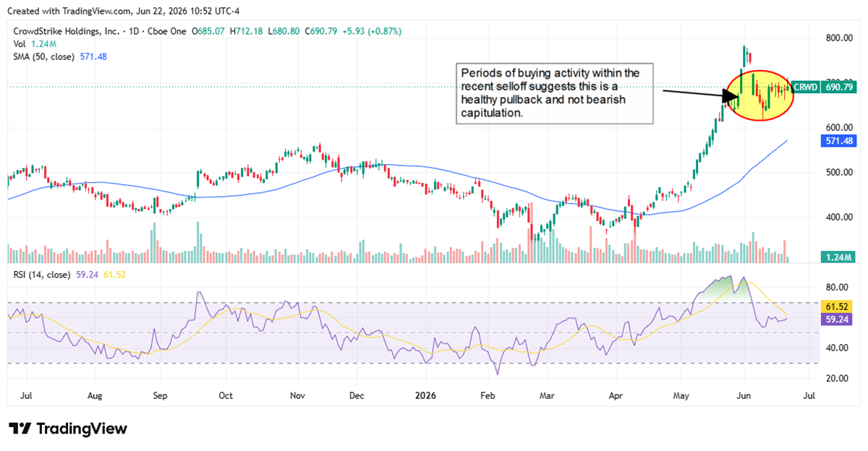Click the Dec label on time axis
The width and height of the screenshot is (868, 451).
(x=356, y=397)
